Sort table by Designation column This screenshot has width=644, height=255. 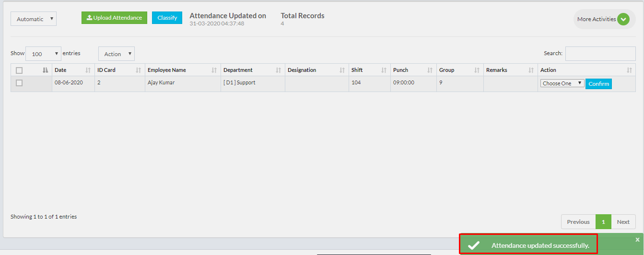pyautogui.click(x=316, y=70)
